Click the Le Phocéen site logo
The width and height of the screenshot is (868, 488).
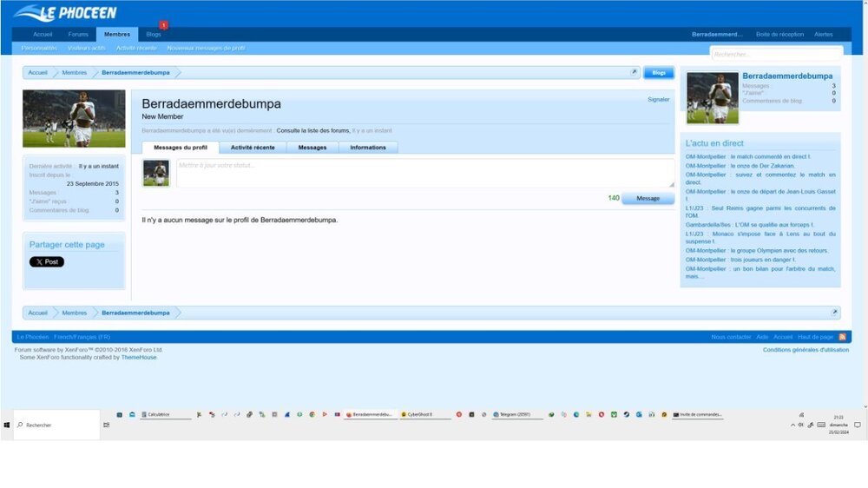click(65, 13)
